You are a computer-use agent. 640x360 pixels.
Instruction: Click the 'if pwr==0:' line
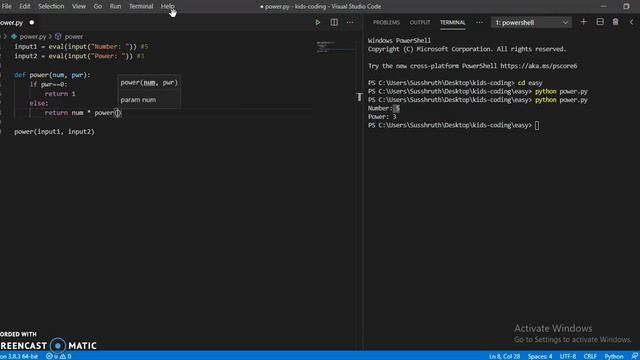48,84
